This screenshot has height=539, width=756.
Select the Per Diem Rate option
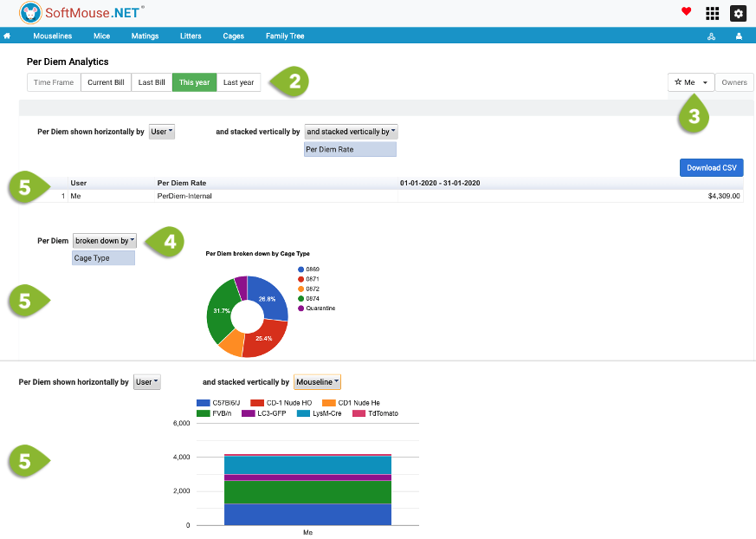coord(350,150)
